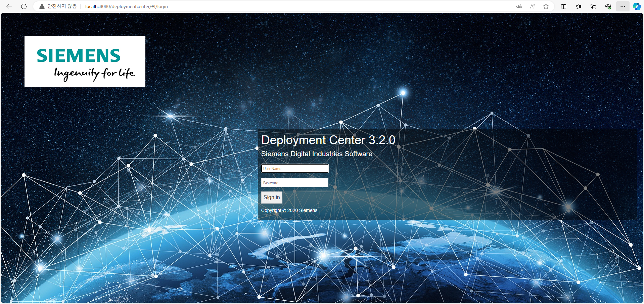Open the page translate icon

519,6
